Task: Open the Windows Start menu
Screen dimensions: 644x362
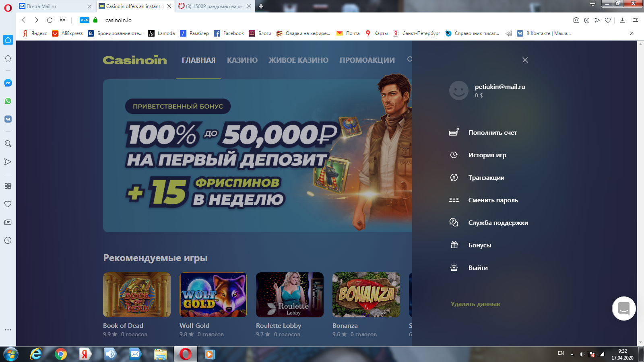Action: [10, 354]
